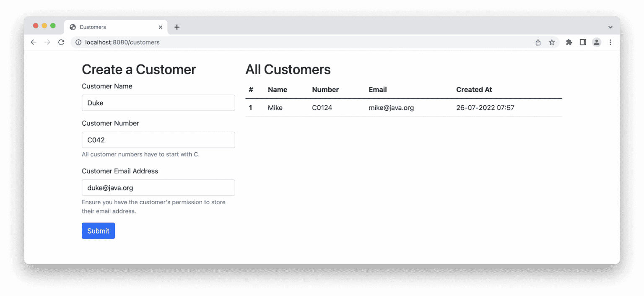Click the Customer Email Address field

[x=158, y=188]
